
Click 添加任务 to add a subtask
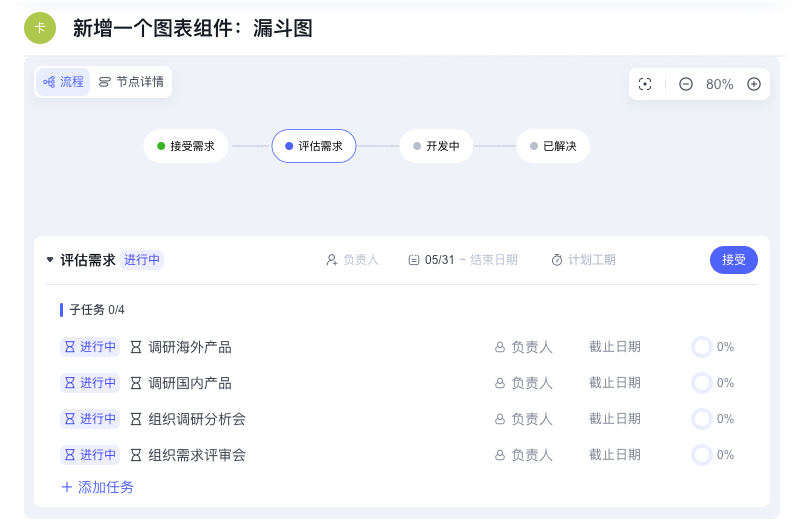coord(97,487)
